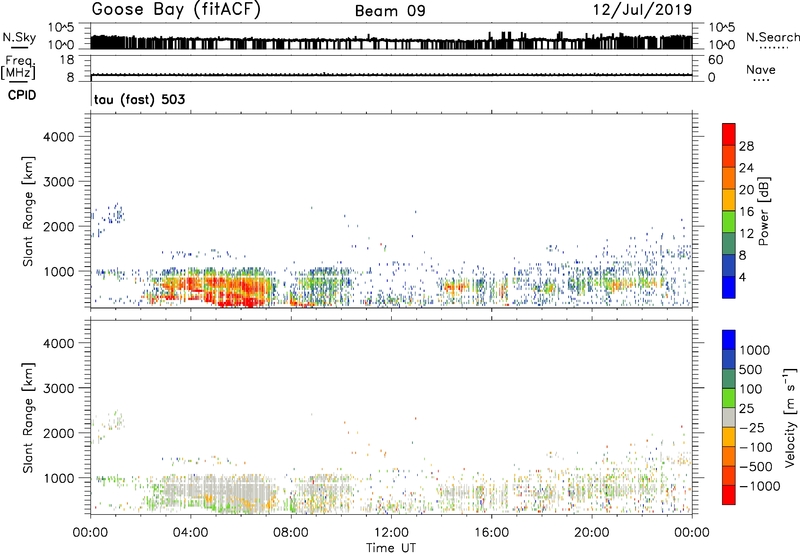Click the date '12/Jul/2019'
800x554 pixels.
point(642,10)
